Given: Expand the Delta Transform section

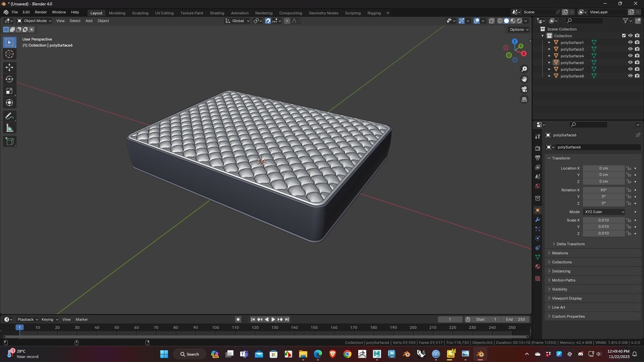Looking at the screenshot, I should (x=571, y=244).
